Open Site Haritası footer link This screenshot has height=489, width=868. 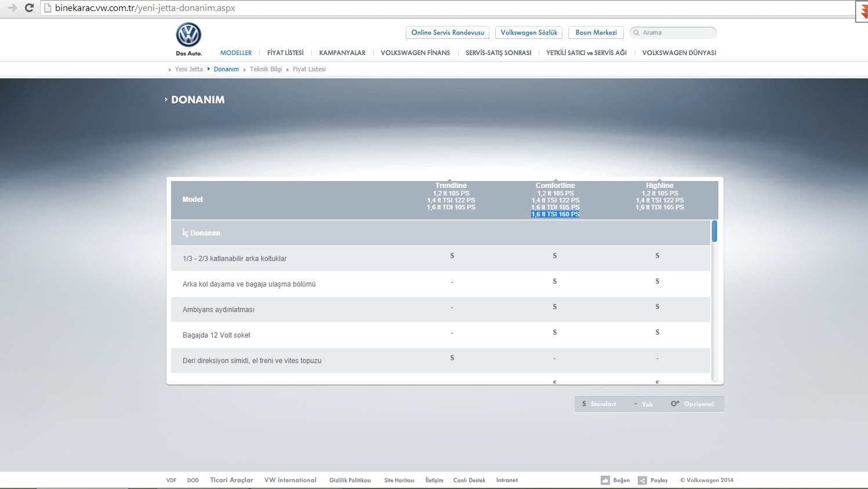(399, 480)
